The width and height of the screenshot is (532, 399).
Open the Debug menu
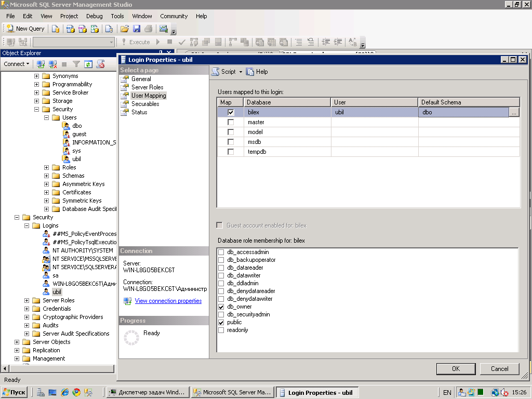click(95, 16)
